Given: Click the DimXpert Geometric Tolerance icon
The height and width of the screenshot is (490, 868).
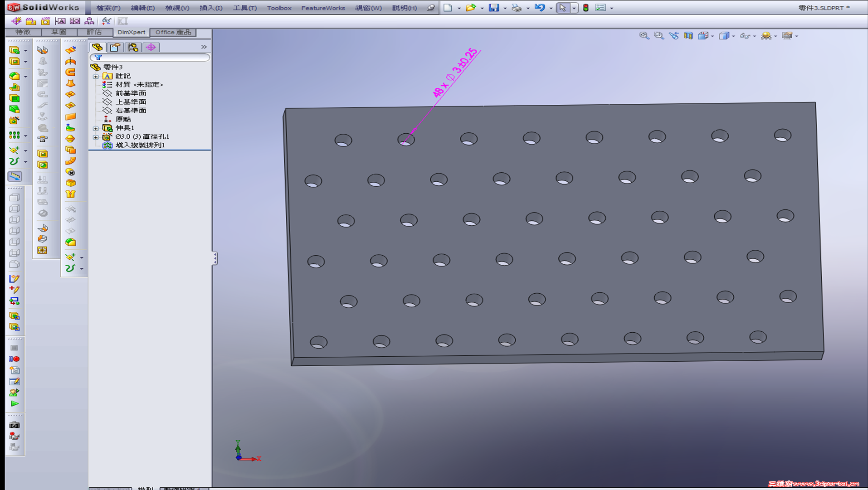Looking at the screenshot, I should (x=75, y=21).
